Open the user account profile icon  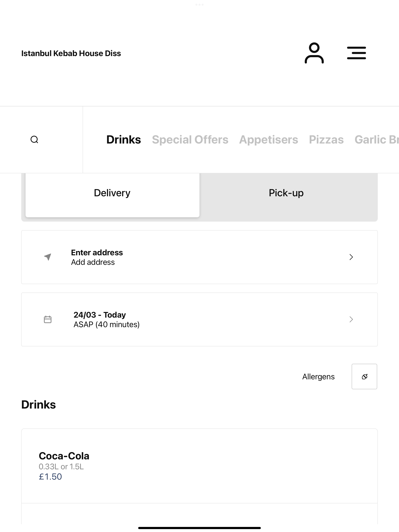pyautogui.click(x=314, y=53)
